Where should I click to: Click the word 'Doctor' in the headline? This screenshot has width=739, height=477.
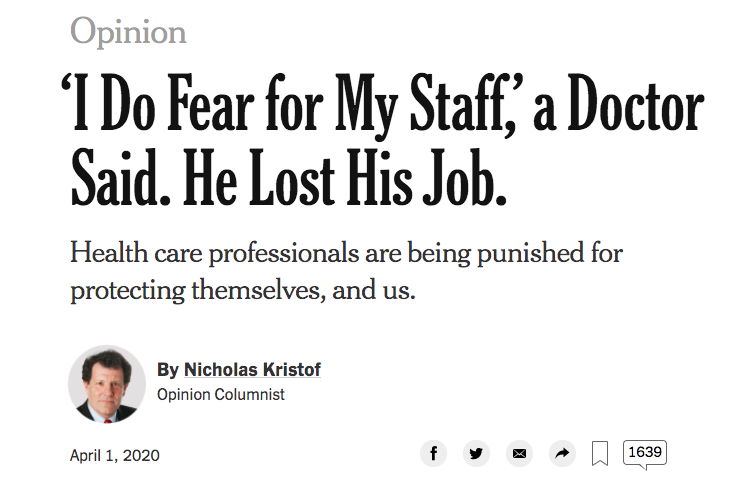[x=636, y=103]
